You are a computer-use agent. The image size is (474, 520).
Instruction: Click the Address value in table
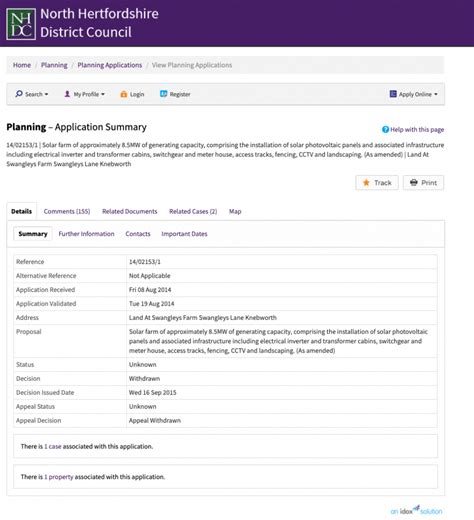pos(203,318)
